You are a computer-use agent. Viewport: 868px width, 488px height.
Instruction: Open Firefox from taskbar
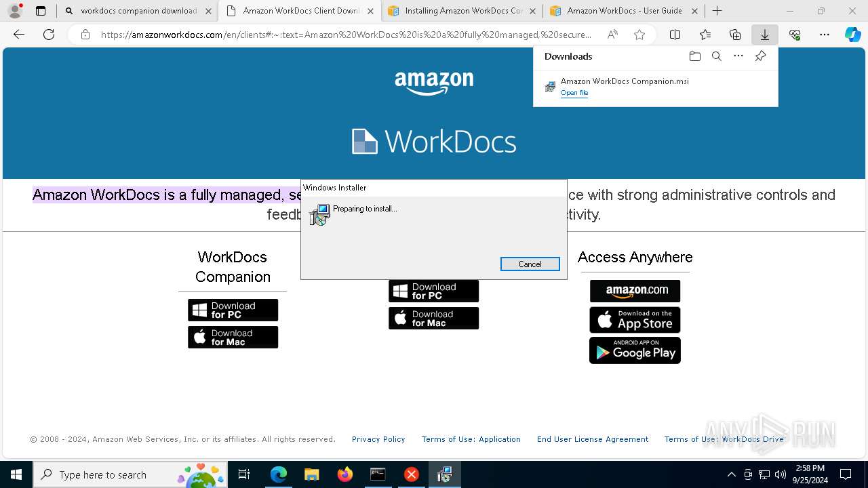click(344, 474)
